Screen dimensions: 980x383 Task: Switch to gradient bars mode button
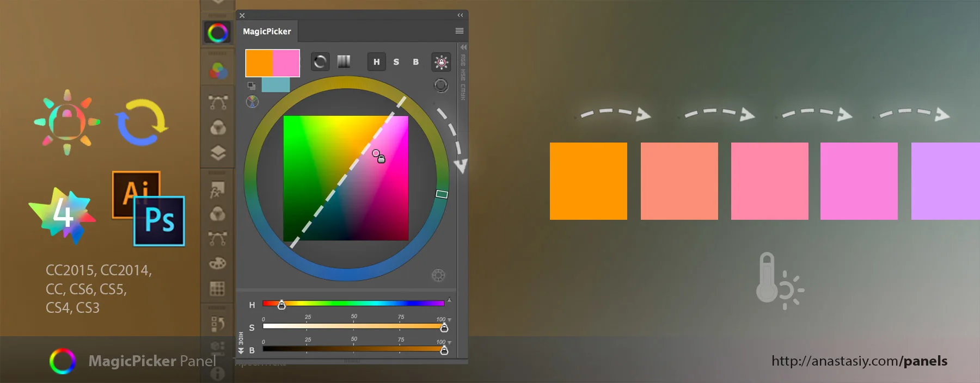(344, 61)
